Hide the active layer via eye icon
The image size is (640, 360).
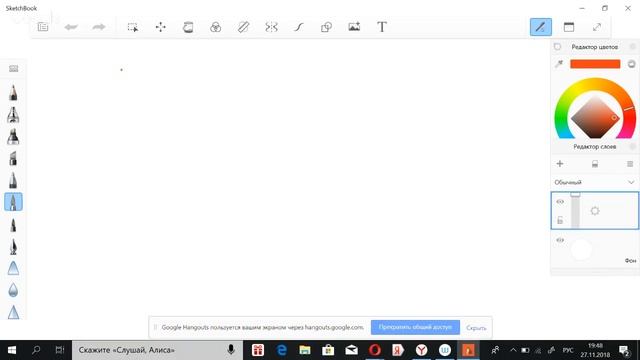click(x=560, y=202)
